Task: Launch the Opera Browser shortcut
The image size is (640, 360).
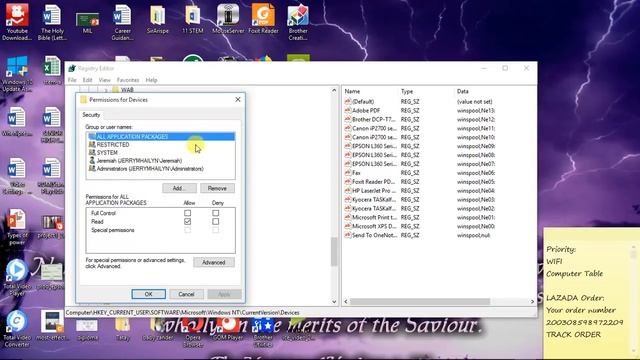Action: click(193, 331)
